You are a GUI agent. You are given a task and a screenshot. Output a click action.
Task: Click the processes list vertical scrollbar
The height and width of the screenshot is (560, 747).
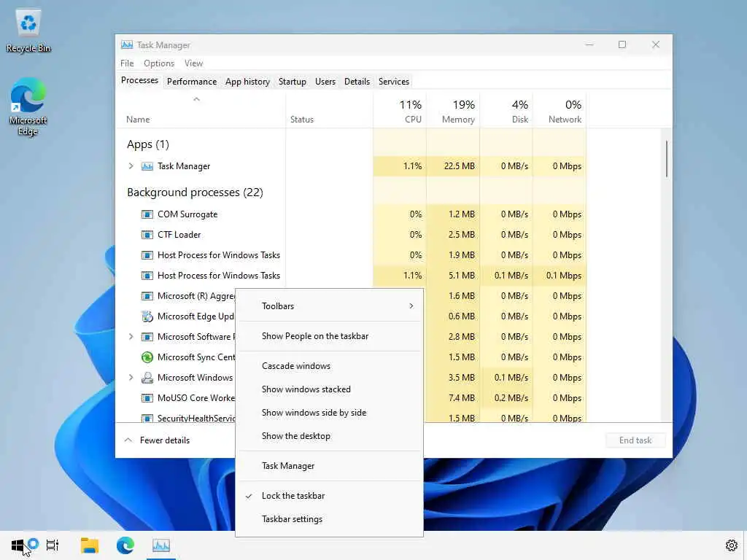click(667, 159)
